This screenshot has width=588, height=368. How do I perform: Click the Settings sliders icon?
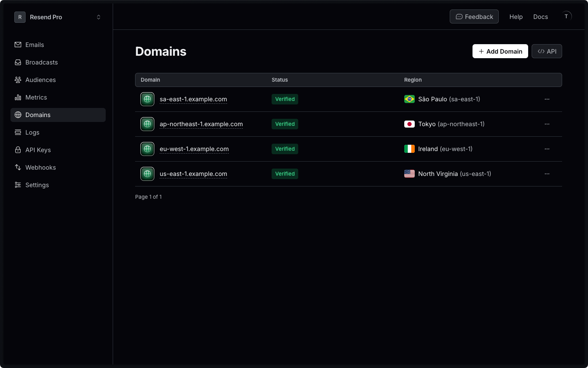[x=18, y=185]
